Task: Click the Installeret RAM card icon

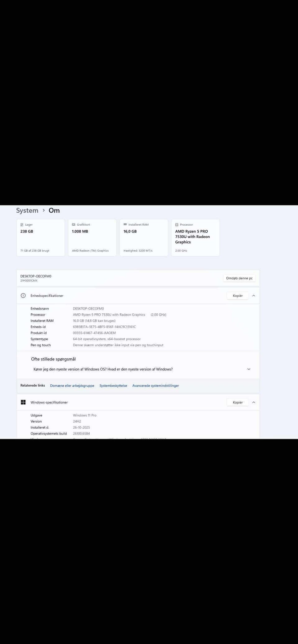Action: click(125, 224)
